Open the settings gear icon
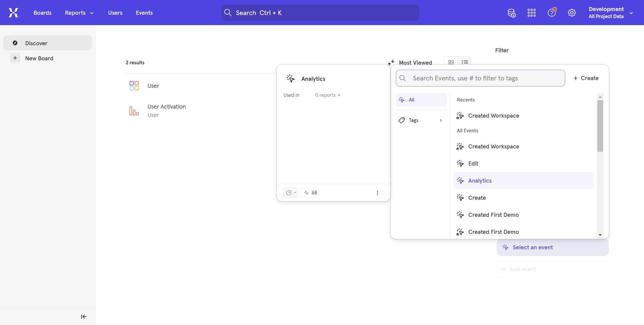This screenshot has height=325, width=644. coord(572,13)
